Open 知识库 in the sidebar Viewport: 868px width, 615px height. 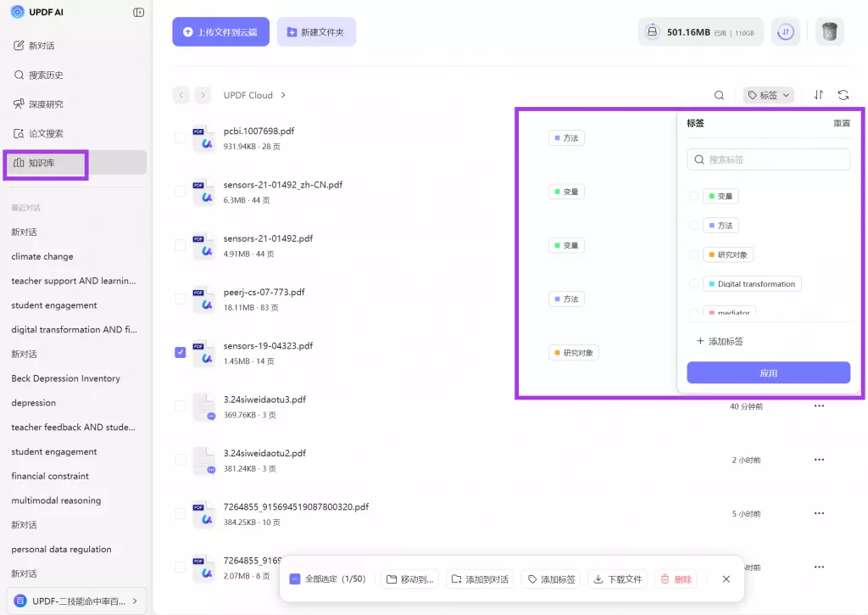pos(47,163)
